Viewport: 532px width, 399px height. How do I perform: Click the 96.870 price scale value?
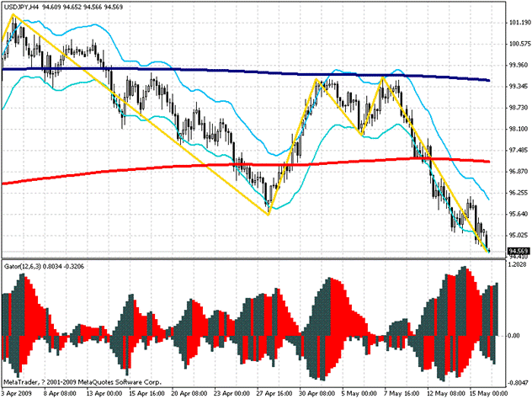click(x=519, y=172)
